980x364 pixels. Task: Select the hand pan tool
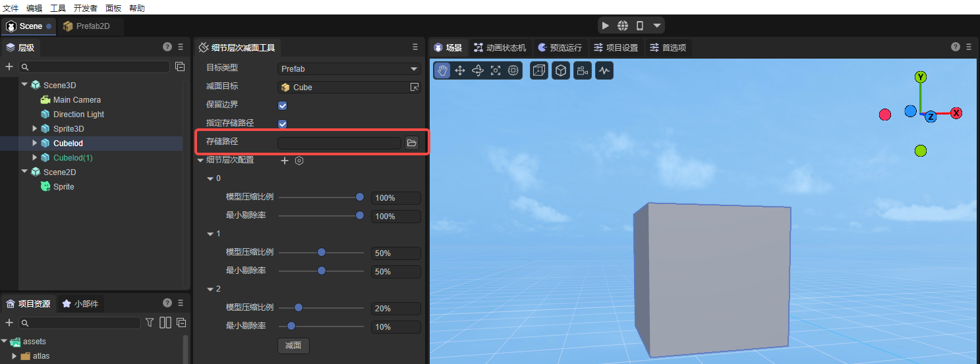442,70
